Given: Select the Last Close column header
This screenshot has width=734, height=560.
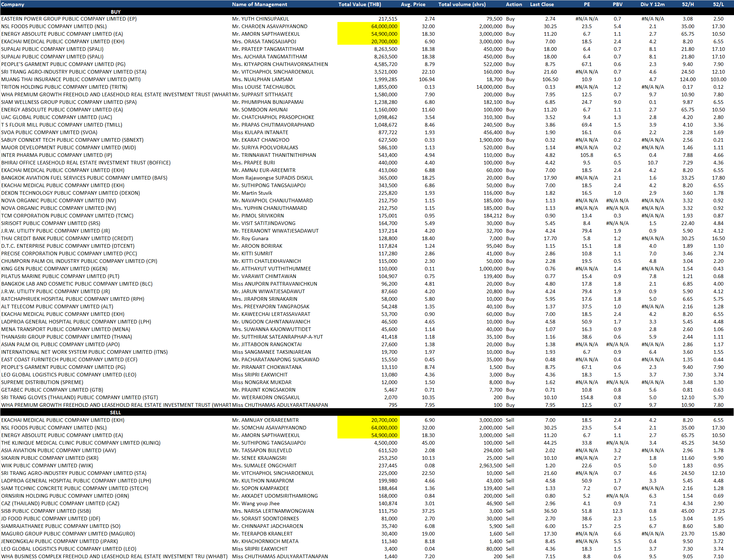Looking at the screenshot, I should point(542,4).
